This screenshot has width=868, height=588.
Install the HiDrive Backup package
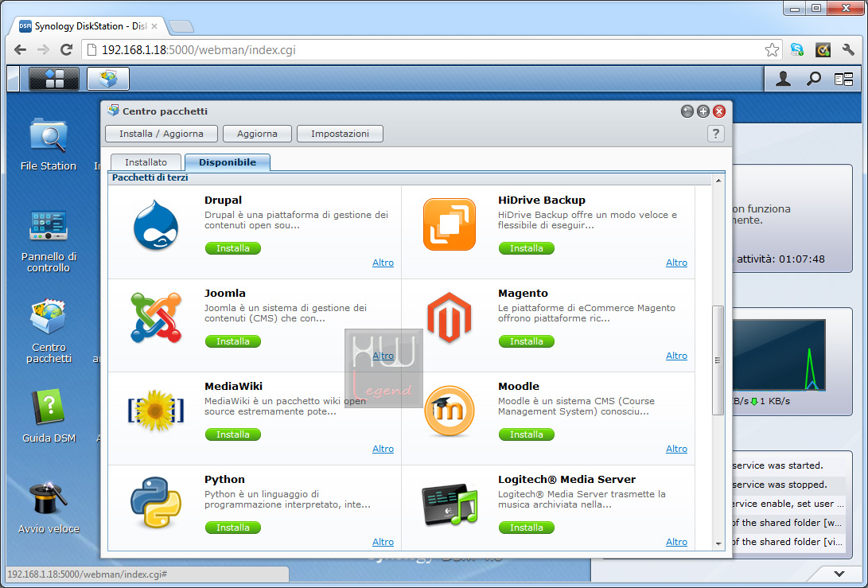coord(527,248)
